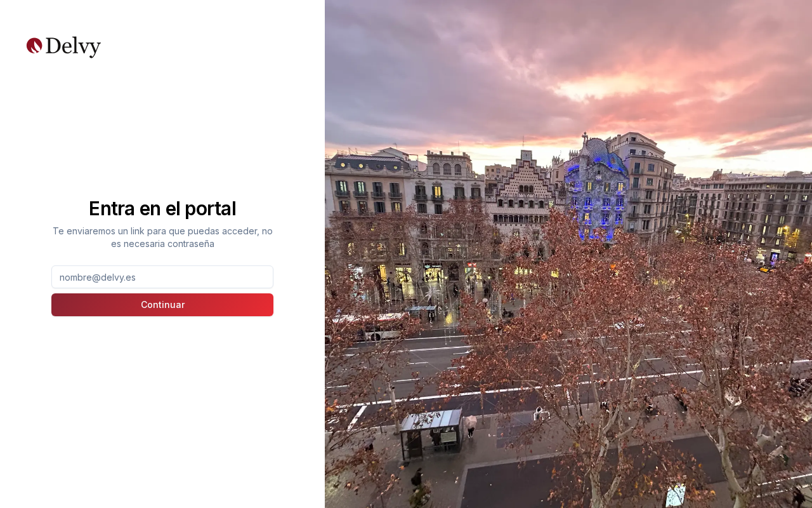Click the word 'contraseña' in the subtitle
The width and height of the screenshot is (812, 508).
pos(190,244)
